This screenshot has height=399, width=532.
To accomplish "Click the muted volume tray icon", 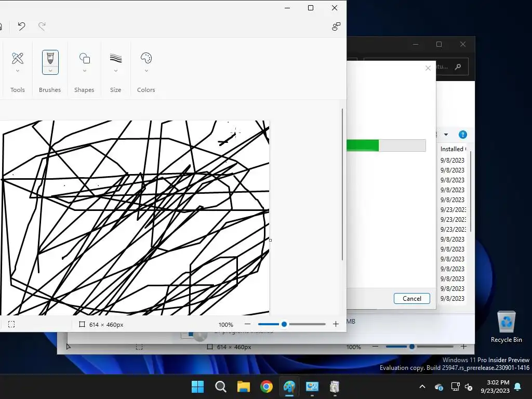I will pyautogui.click(x=469, y=387).
